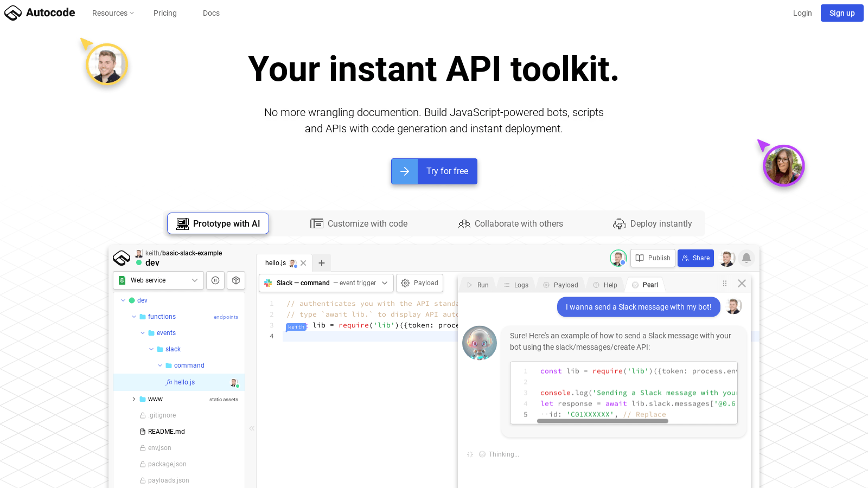Click the package cube icon
Viewport: 868px width, 488px height.
(236, 280)
